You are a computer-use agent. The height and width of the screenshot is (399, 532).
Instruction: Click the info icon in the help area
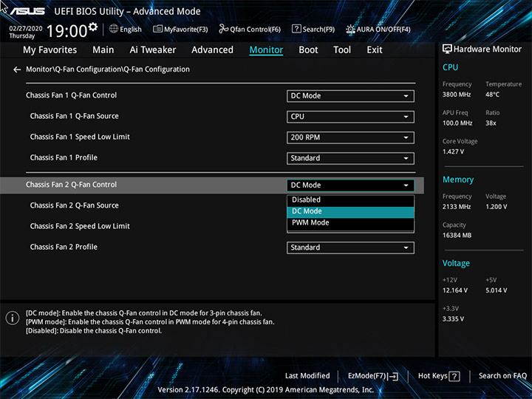[13, 318]
